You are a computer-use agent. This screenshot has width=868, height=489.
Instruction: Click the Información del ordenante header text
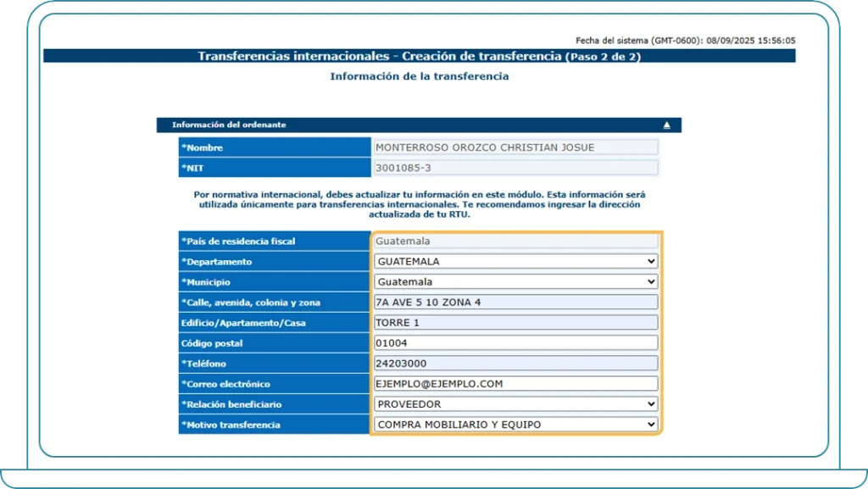coord(229,125)
